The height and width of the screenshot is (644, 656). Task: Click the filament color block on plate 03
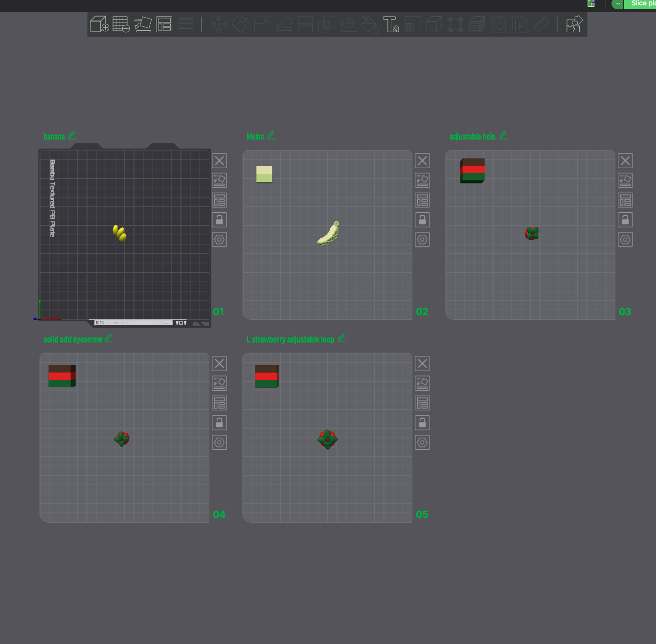pos(473,171)
